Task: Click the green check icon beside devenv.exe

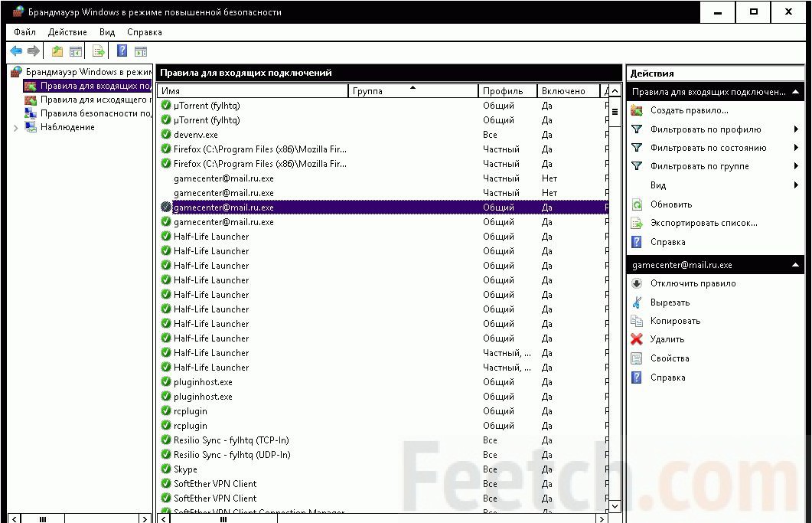Action: (x=166, y=134)
